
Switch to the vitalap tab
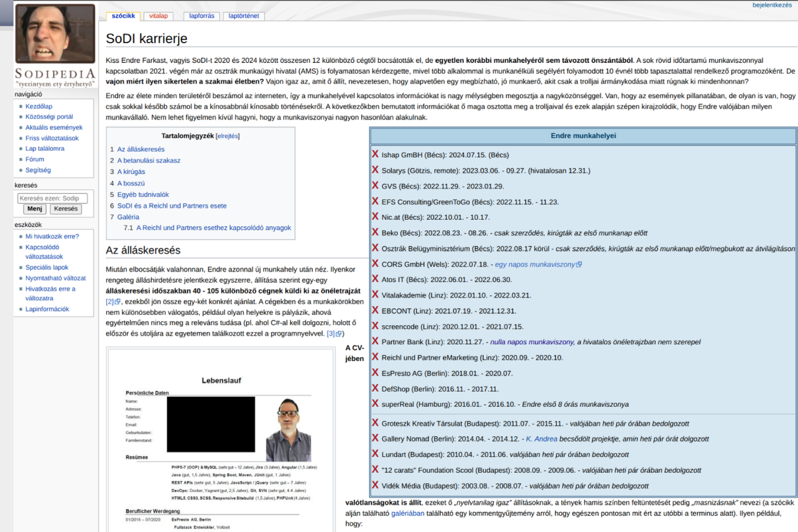tap(158, 16)
